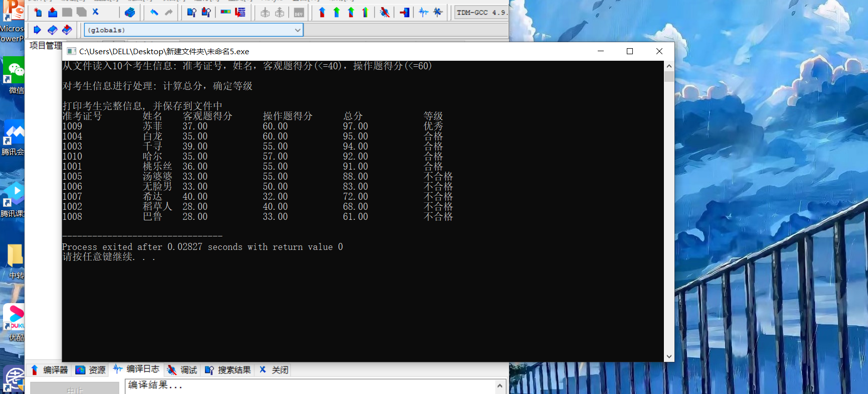The height and width of the screenshot is (394, 868).
Task: Click the Delete Profiling Information icon
Action: coord(438,13)
